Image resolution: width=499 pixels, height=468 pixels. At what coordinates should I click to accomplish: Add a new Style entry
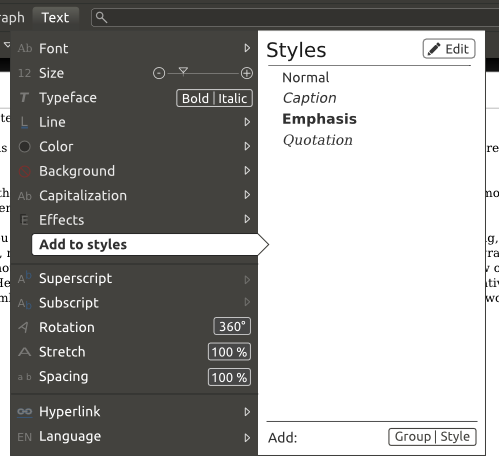(x=455, y=437)
